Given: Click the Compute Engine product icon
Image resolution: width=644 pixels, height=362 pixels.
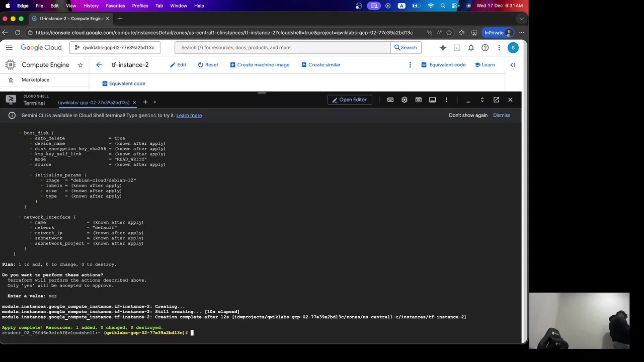Looking at the screenshot, I should click(10, 65).
